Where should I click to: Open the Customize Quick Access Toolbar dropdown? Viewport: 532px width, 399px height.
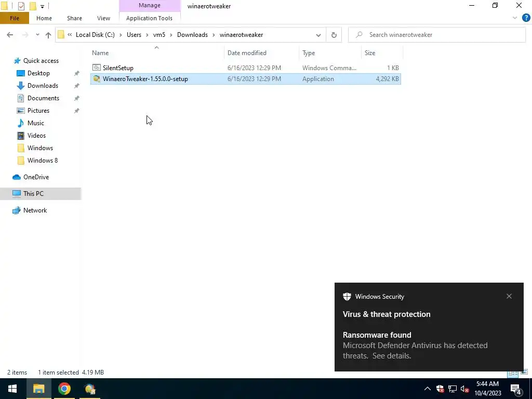pyautogui.click(x=42, y=6)
